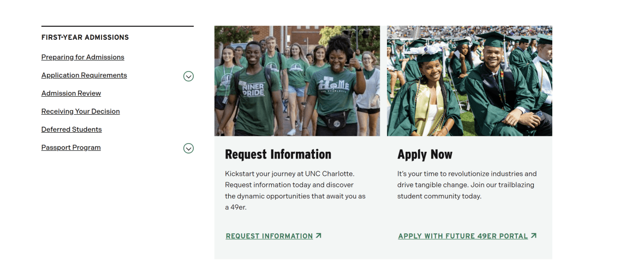Image resolution: width=644 pixels, height=278 pixels.
Task: Click the revolutionize industries description text
Action: click(x=467, y=185)
